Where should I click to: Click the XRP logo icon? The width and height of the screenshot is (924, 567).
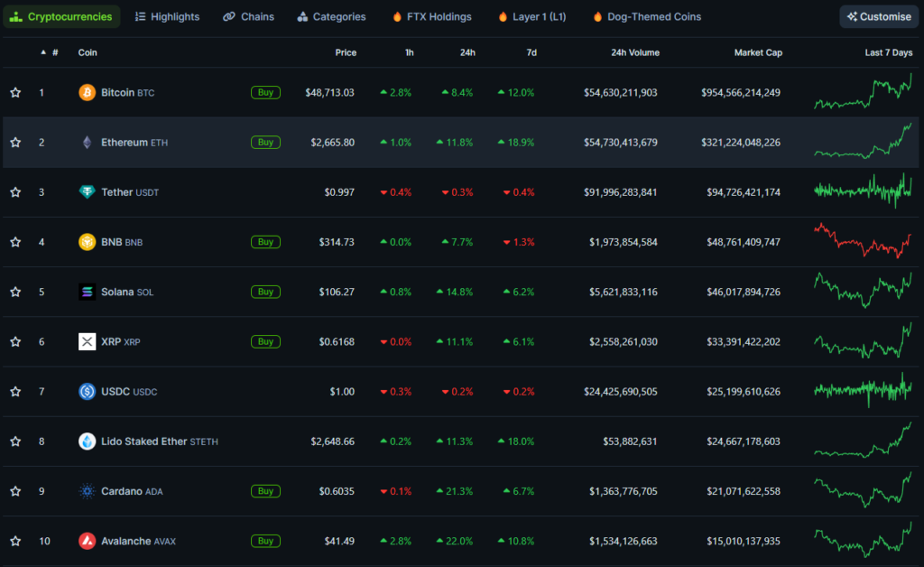point(87,341)
